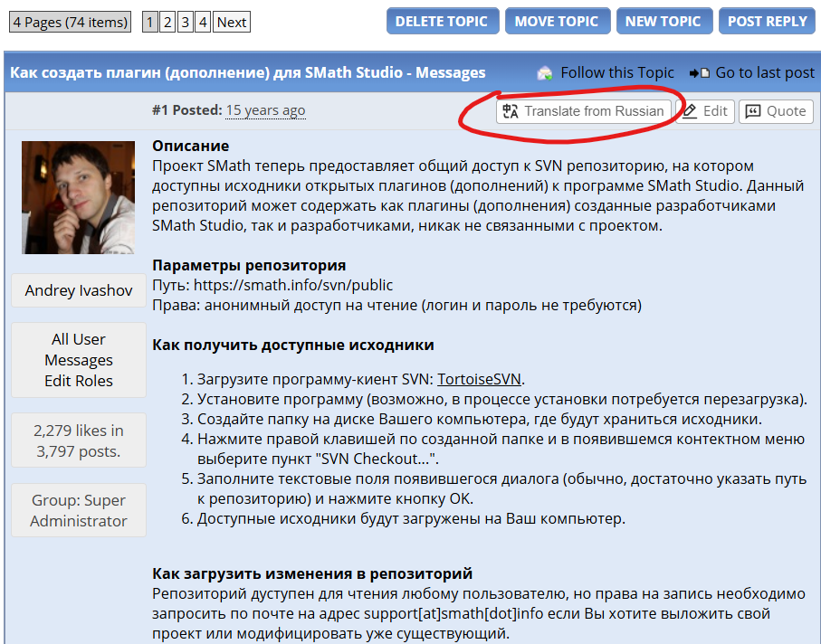Select current page 1 in pager
This screenshot has height=644, width=821.
pyautogui.click(x=150, y=22)
